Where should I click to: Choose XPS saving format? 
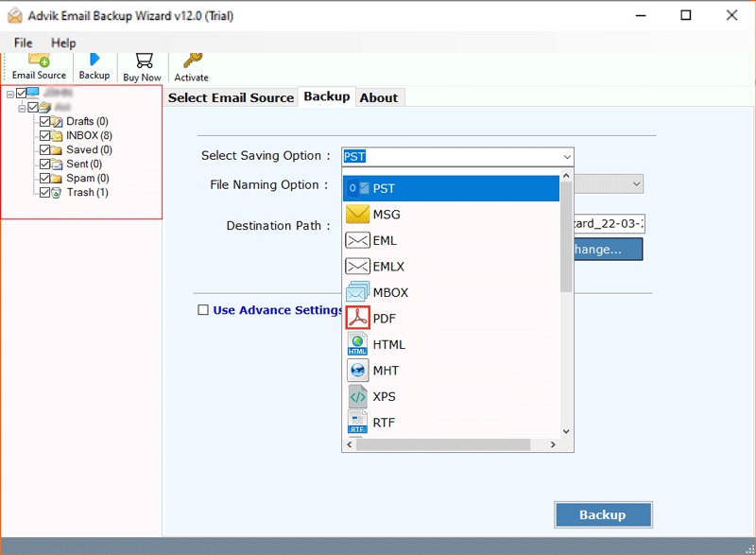click(451, 396)
